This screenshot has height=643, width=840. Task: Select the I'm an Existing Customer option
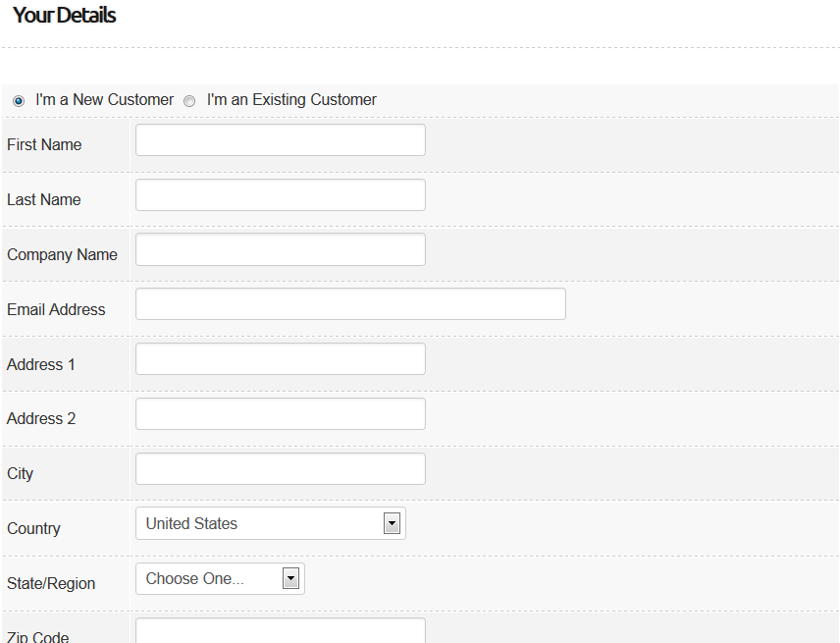(x=189, y=101)
